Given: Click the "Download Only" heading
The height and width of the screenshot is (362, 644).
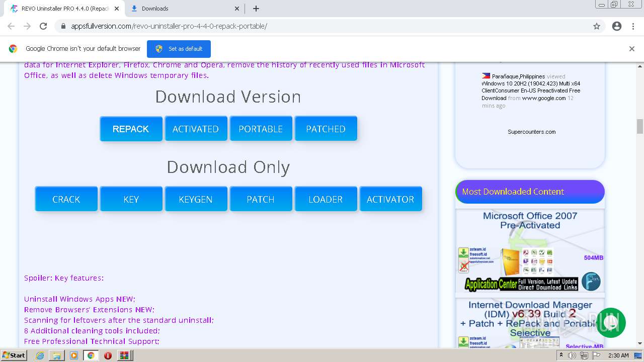Looking at the screenshot, I should 228,167.
